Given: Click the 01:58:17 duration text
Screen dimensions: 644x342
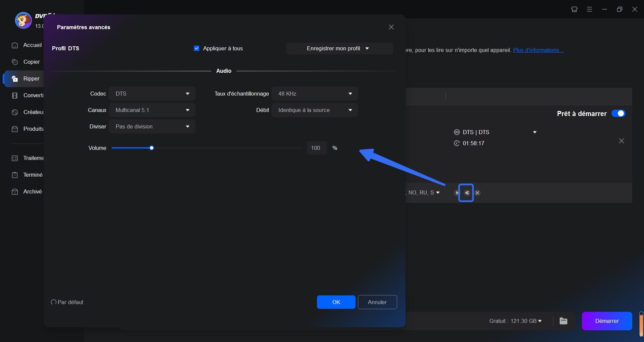Looking at the screenshot, I should coord(474,143).
